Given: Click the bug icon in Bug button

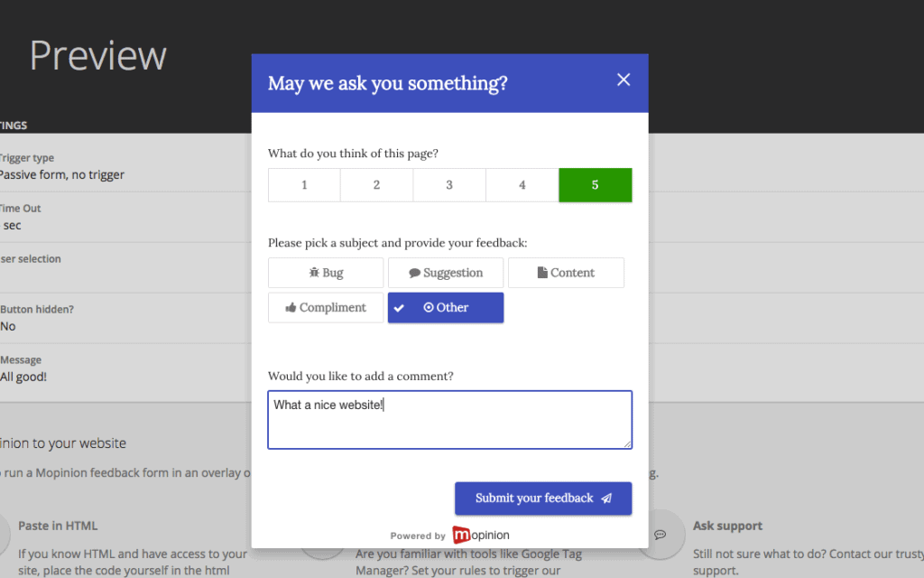Looking at the screenshot, I should [x=314, y=273].
